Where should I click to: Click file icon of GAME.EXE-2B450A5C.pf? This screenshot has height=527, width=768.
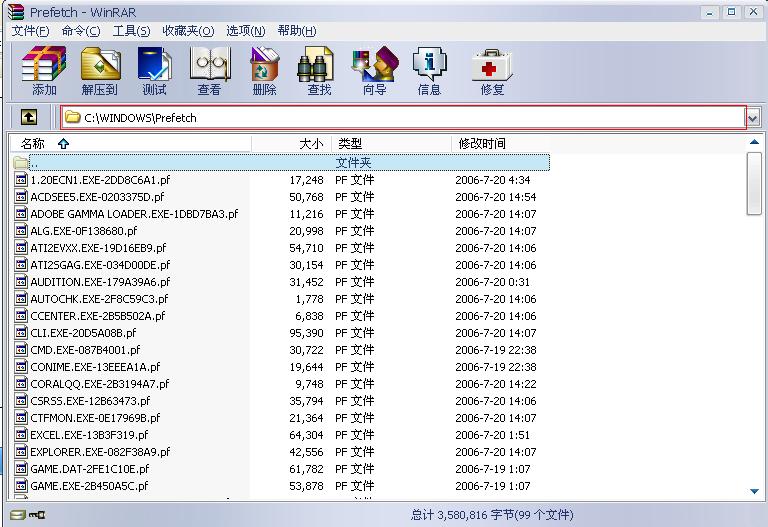(21, 486)
